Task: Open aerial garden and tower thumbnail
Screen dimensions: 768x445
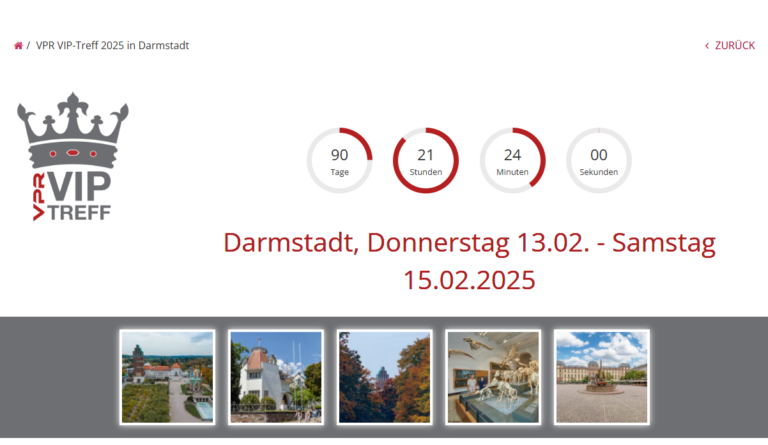Action: tap(168, 377)
